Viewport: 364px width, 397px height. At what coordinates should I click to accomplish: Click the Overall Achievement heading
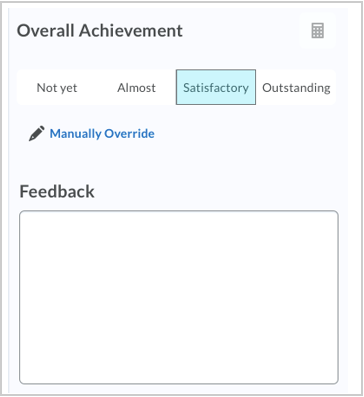coord(100,31)
